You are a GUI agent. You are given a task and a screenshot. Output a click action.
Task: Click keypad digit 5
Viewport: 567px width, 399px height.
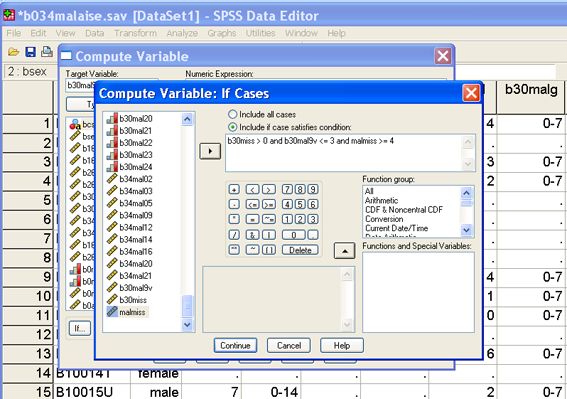[x=300, y=204]
